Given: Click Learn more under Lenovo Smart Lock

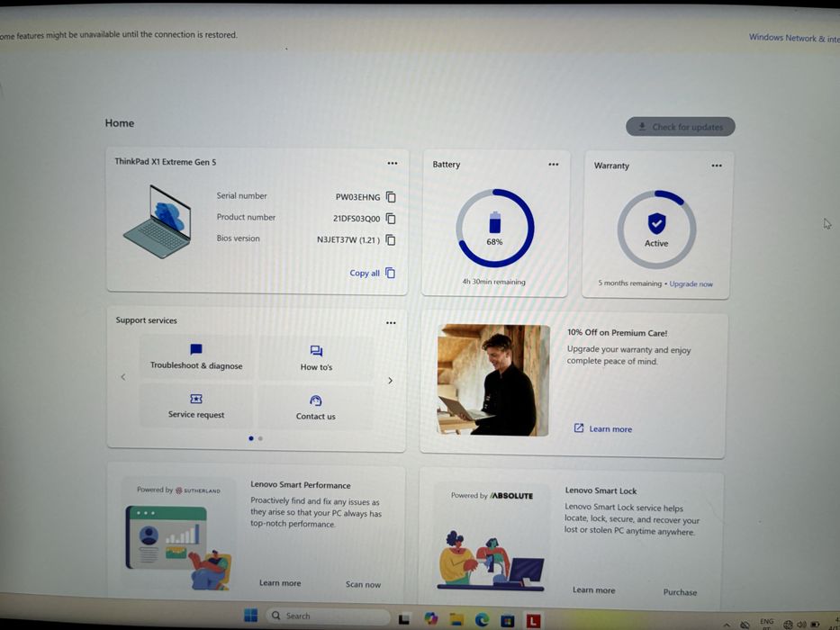Looking at the screenshot, I should (x=593, y=589).
